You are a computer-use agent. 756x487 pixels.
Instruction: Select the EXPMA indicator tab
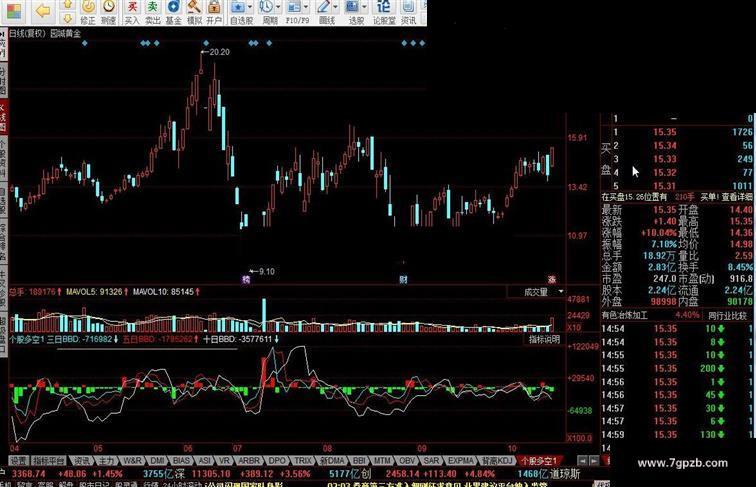(461, 461)
